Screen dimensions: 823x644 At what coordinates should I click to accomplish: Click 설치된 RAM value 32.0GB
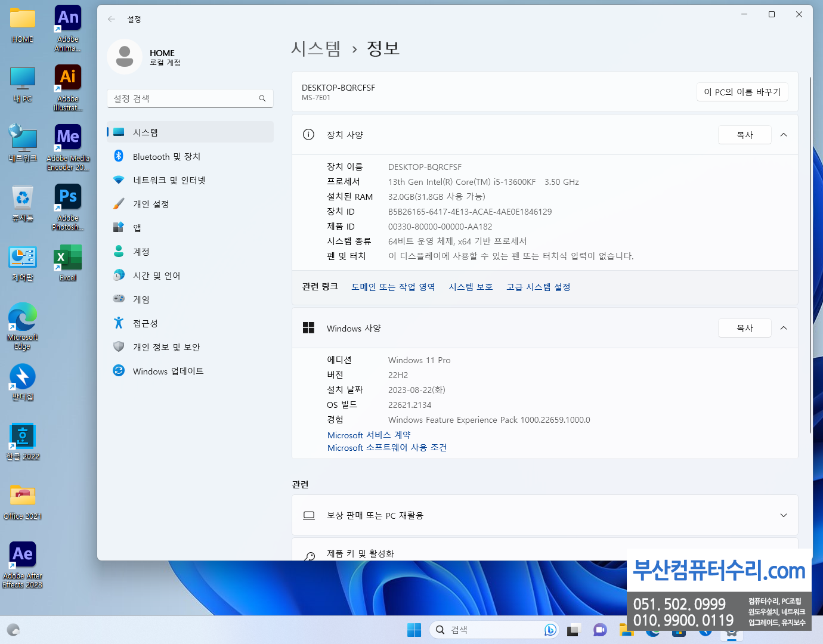[x=437, y=197]
